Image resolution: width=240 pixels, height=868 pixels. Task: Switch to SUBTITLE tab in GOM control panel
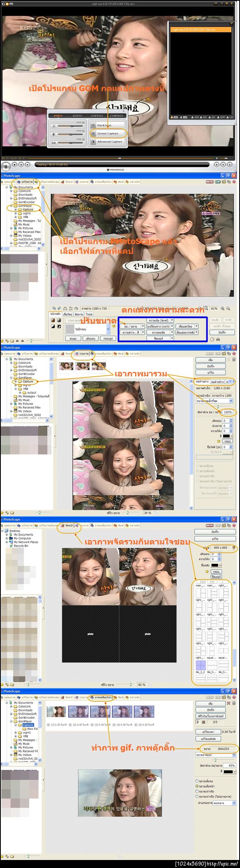coord(97,116)
